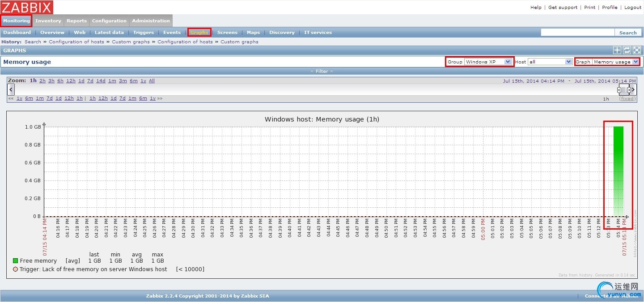Go to the Screens submenu
Screen dimensions: 644x302
(227, 32)
